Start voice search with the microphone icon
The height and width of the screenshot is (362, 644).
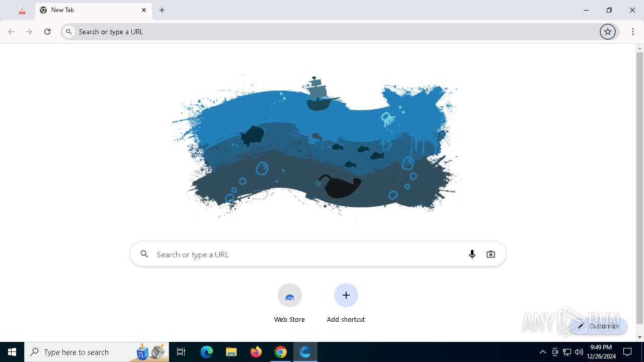click(472, 254)
